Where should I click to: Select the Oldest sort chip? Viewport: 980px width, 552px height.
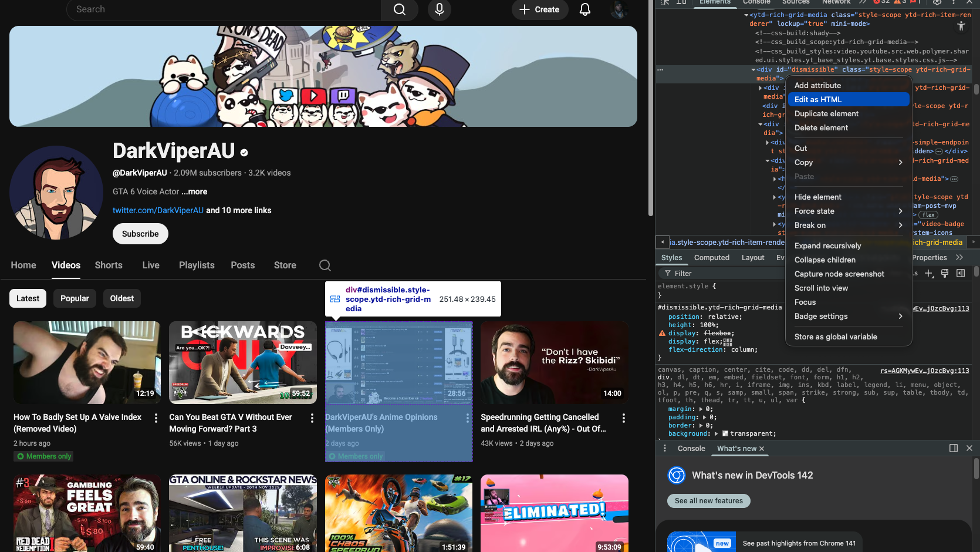click(x=121, y=298)
